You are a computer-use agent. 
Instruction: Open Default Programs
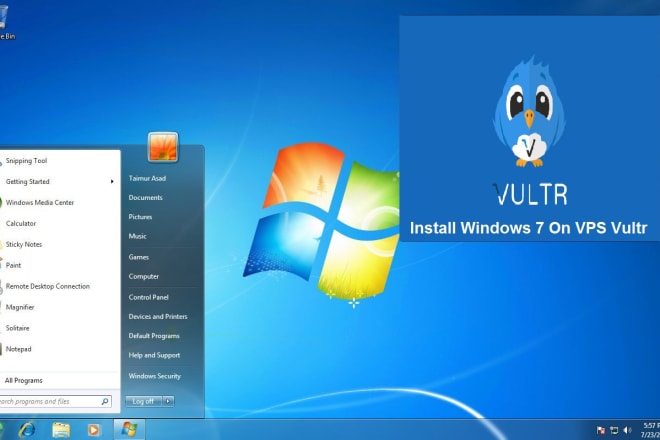click(x=154, y=336)
